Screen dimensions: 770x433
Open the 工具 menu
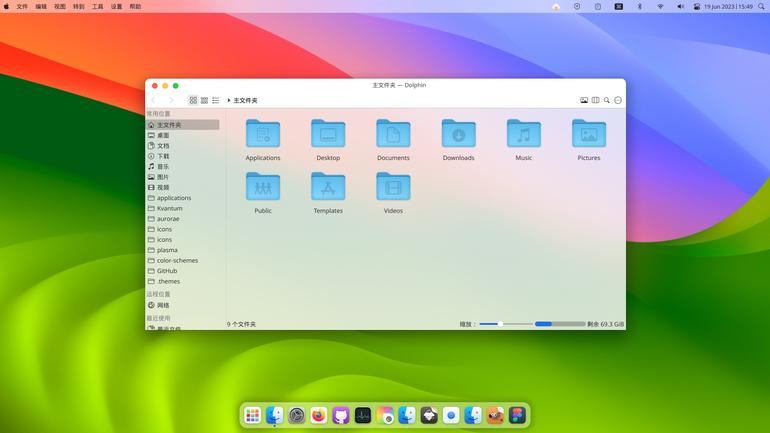pyautogui.click(x=98, y=6)
